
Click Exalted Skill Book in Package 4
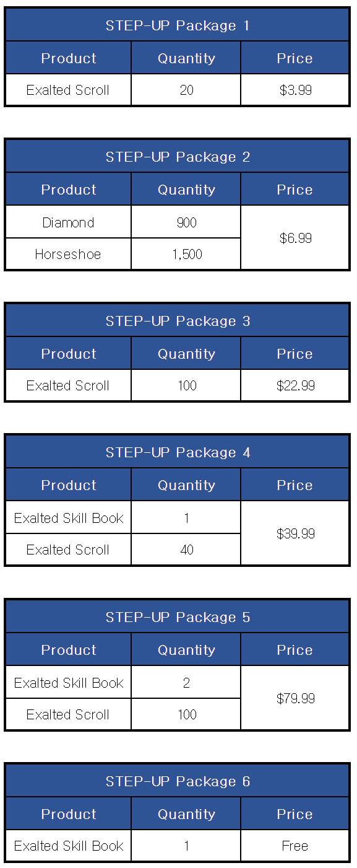tap(69, 517)
